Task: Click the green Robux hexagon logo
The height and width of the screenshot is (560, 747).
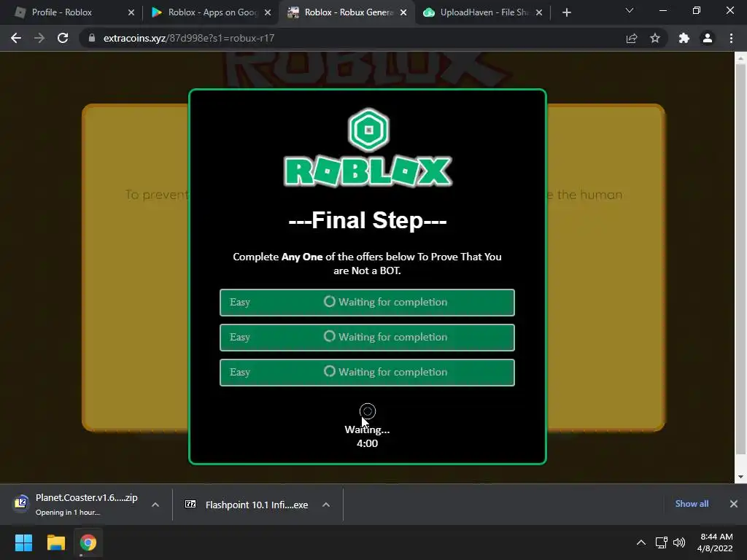Action: (x=368, y=130)
